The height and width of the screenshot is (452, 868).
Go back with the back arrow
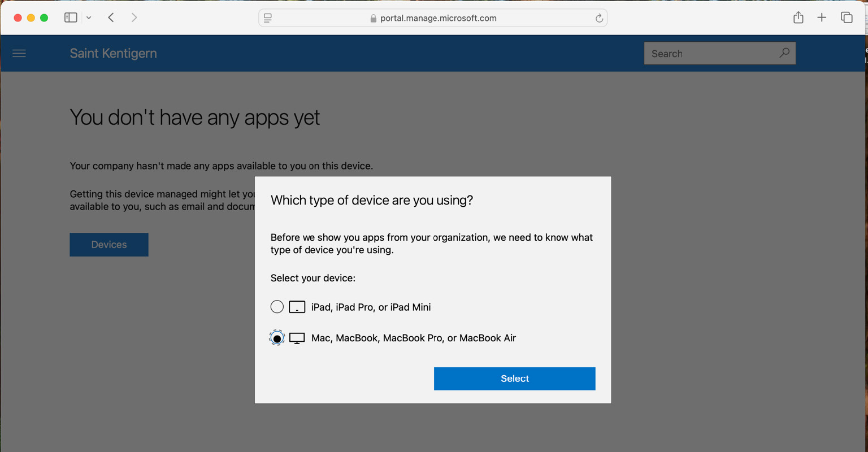111,18
